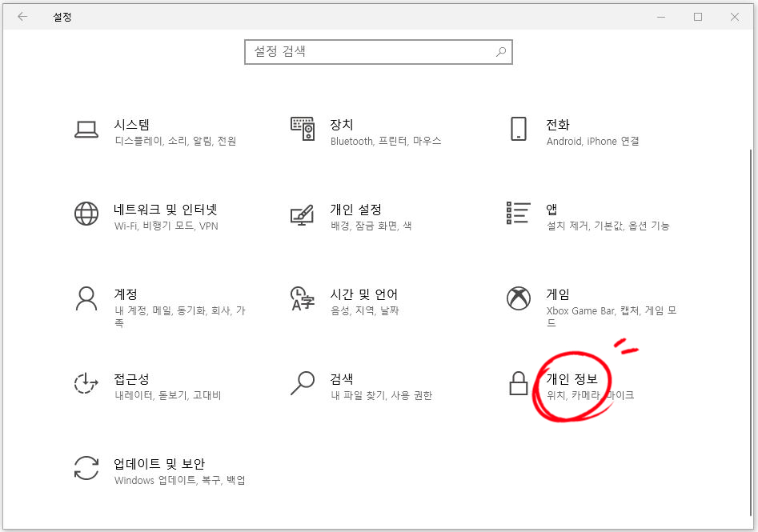The height and width of the screenshot is (532, 758).
Task: Open the 검색 category title
Action: pyautogui.click(x=341, y=379)
